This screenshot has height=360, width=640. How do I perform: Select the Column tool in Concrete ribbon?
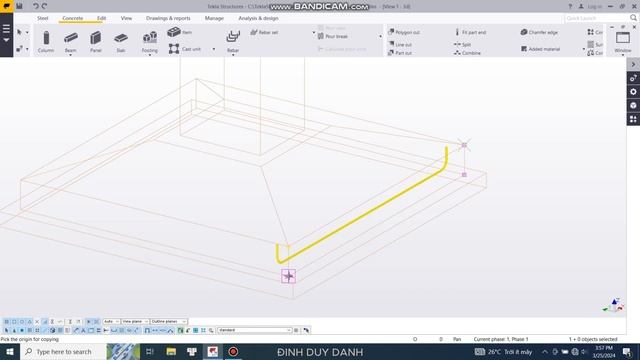[46, 42]
